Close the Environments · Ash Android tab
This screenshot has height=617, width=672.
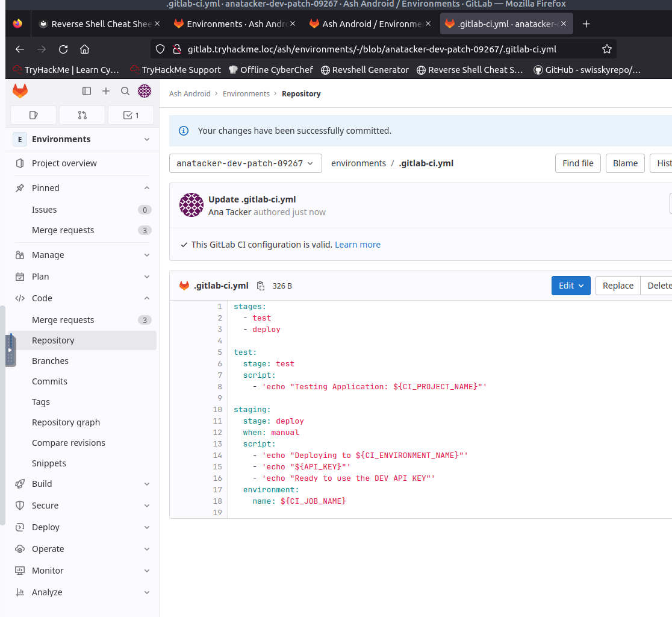click(x=293, y=23)
